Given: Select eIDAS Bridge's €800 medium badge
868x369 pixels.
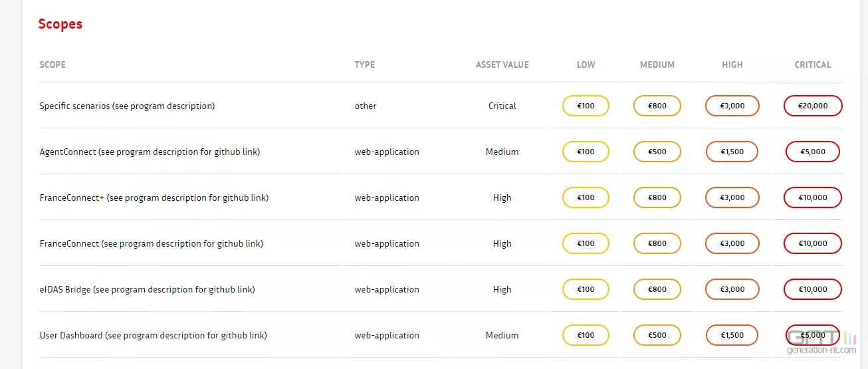Looking at the screenshot, I should pos(657,289).
